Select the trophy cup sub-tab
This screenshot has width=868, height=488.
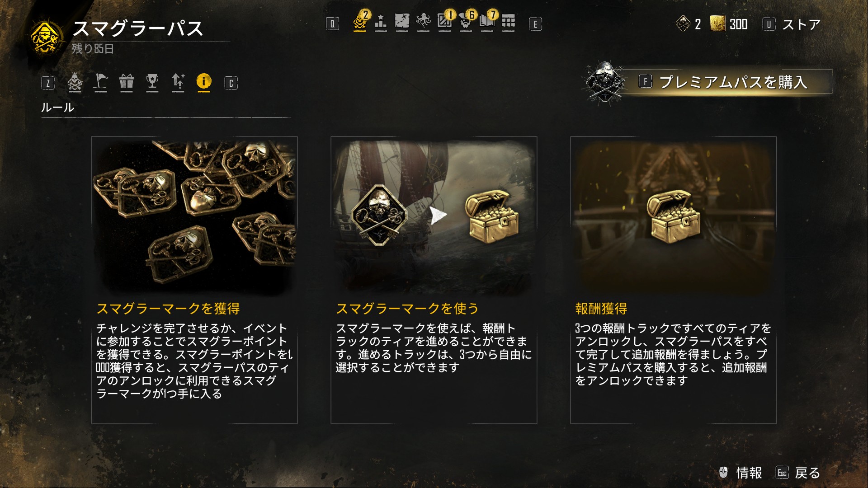click(x=152, y=82)
